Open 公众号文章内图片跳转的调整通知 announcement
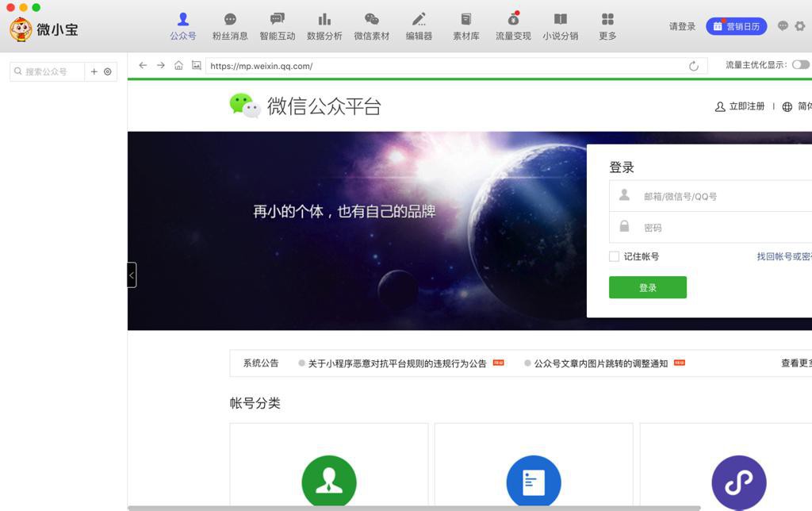The width and height of the screenshot is (812, 511). [601, 363]
